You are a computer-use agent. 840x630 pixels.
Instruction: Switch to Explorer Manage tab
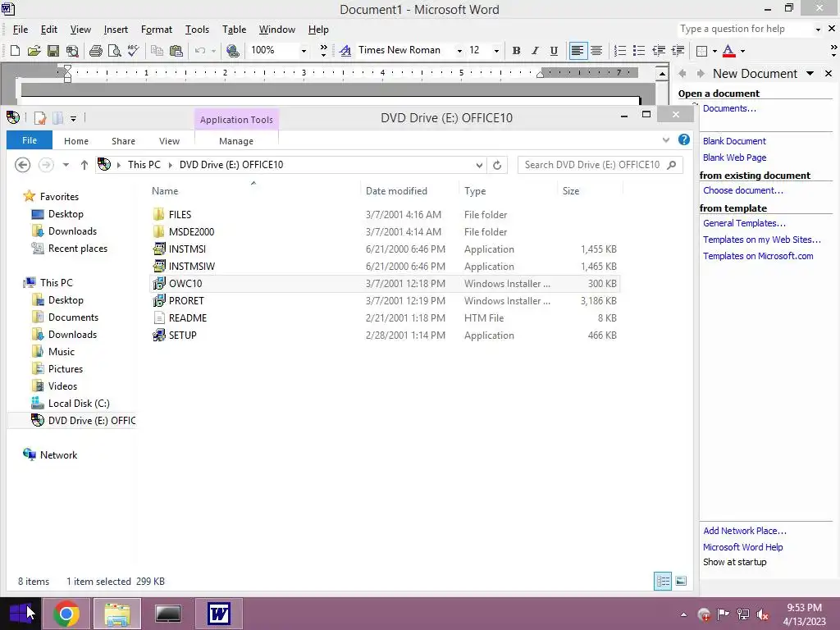pyautogui.click(x=236, y=141)
